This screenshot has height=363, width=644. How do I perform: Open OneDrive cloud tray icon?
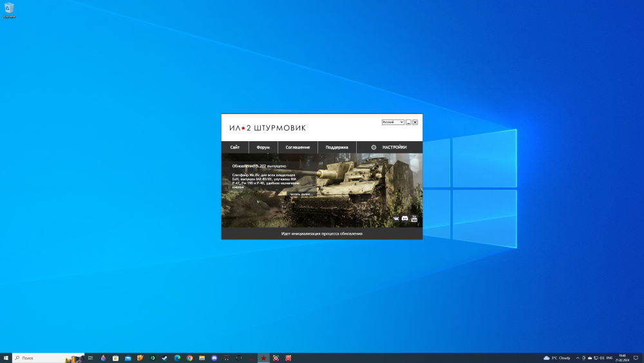click(590, 358)
